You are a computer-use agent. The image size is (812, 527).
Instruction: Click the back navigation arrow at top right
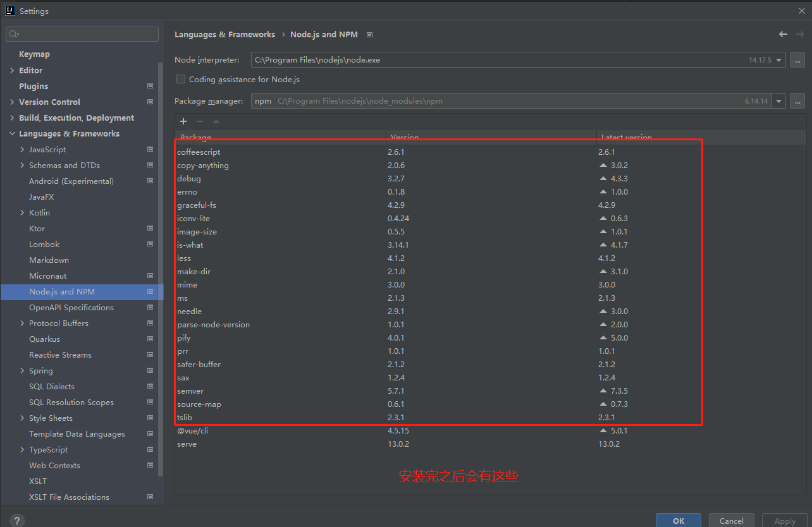[783, 34]
